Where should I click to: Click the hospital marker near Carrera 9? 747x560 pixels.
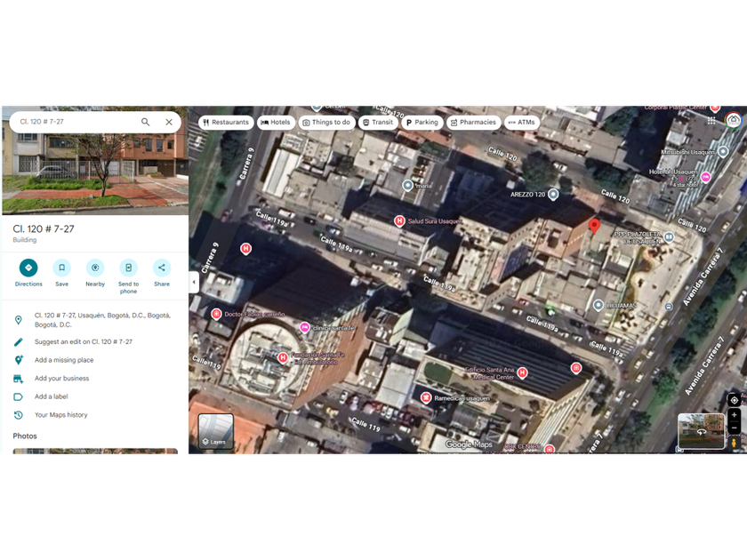click(x=245, y=249)
